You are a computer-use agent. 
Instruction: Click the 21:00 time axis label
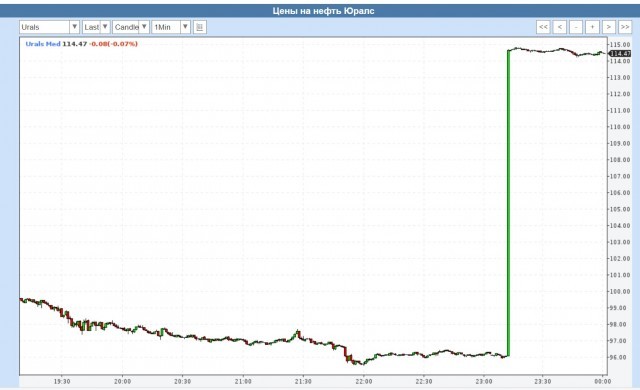point(243,381)
